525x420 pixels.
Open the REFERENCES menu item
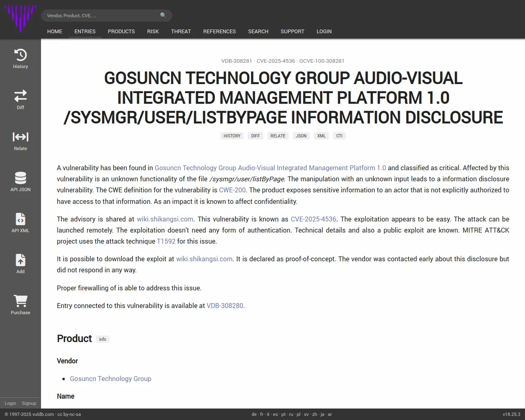[x=219, y=32]
